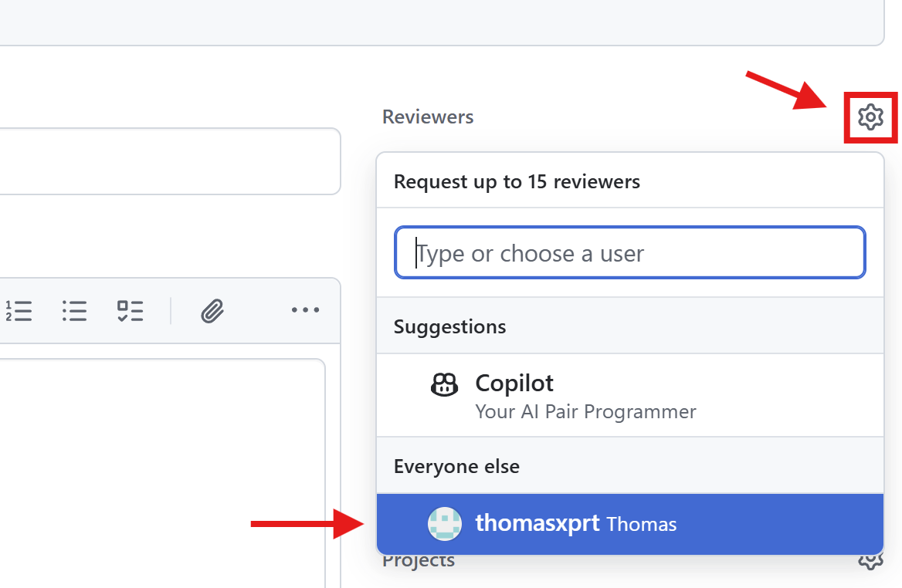
Task: Click the Projects section heading
Action: pyautogui.click(x=419, y=562)
